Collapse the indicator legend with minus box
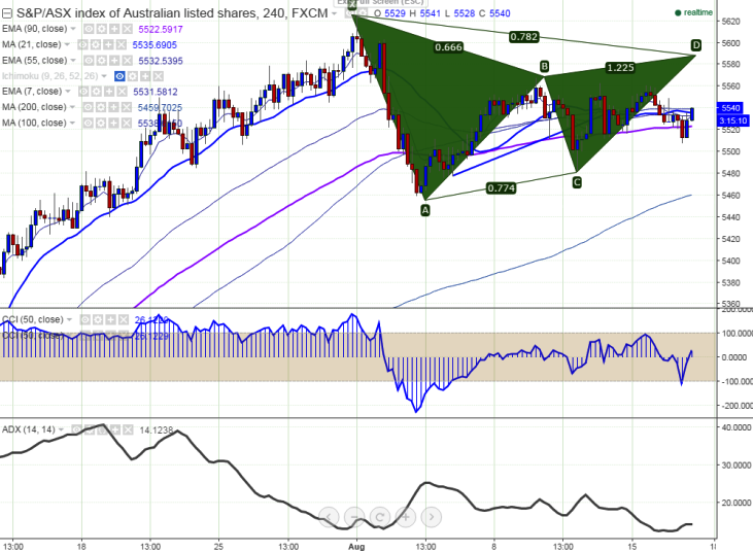The height and width of the screenshot is (551, 753). coord(7,13)
